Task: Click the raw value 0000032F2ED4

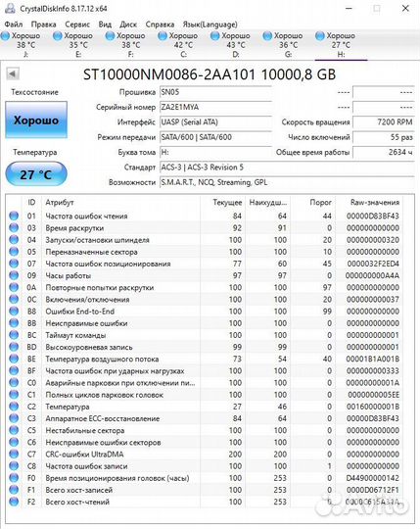Action: click(x=373, y=264)
